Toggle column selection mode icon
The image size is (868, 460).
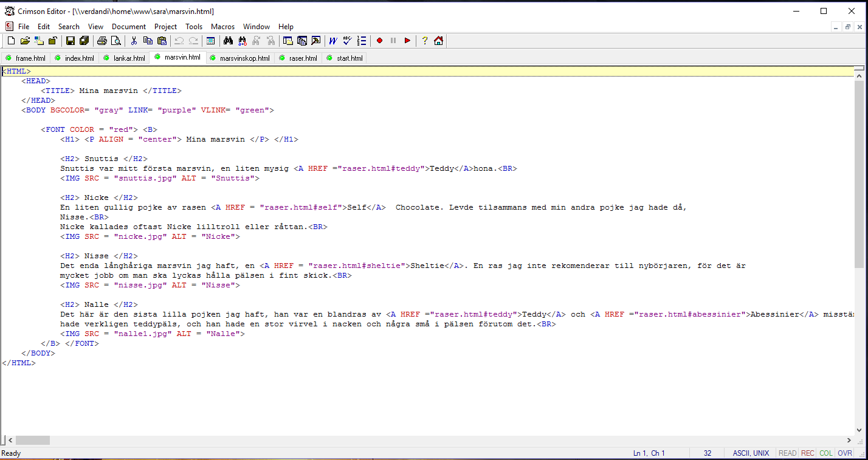(x=211, y=41)
